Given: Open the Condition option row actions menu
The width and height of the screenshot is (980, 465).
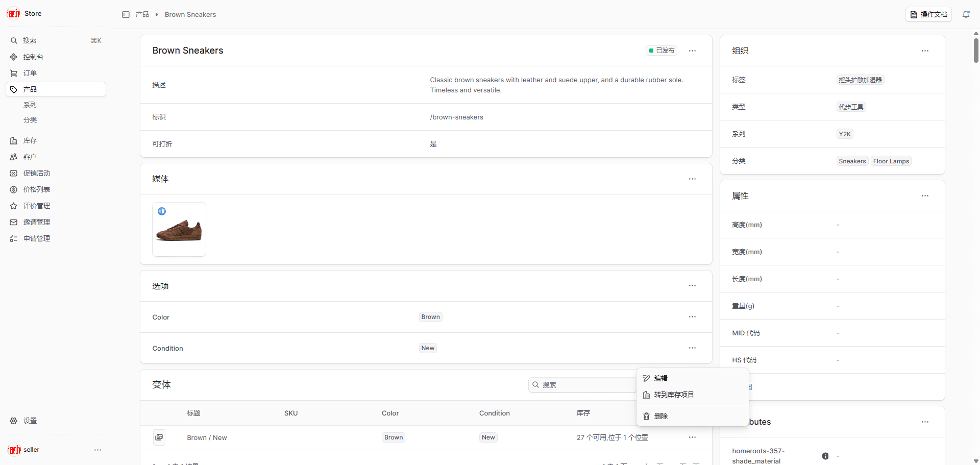Looking at the screenshot, I should coord(692,348).
